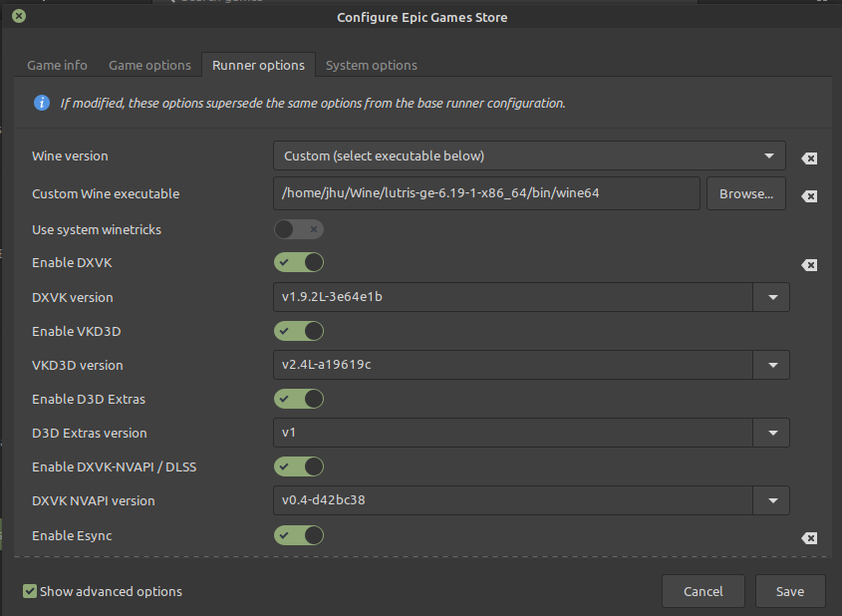Expand the D3D Extras version dropdown arrow
This screenshot has width=842, height=616.
point(772,433)
